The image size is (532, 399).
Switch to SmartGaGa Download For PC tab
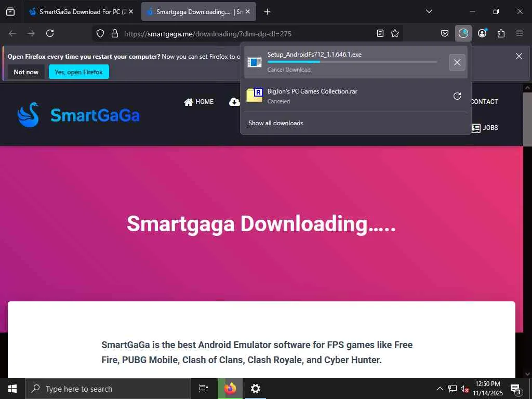click(x=81, y=12)
